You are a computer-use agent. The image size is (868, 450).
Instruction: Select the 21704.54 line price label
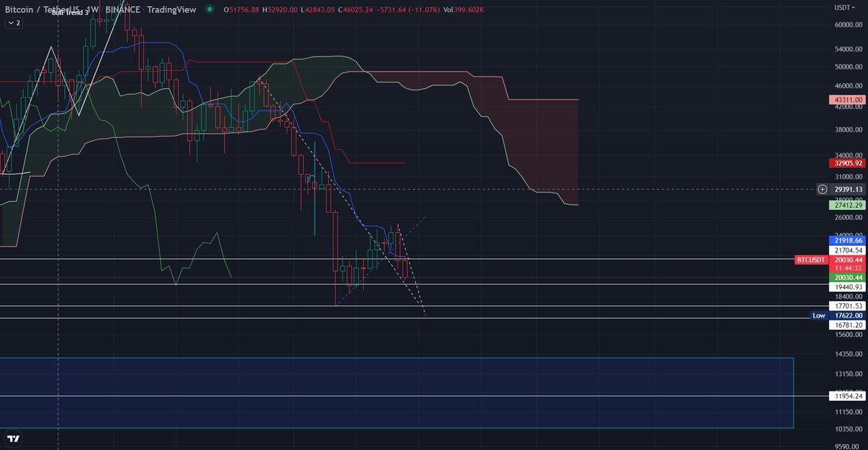[x=848, y=250]
